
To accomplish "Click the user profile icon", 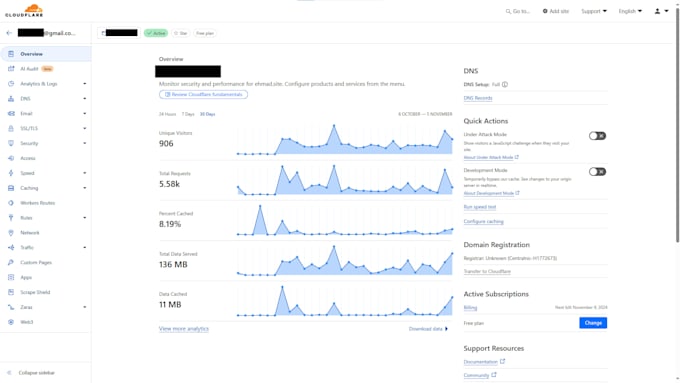I will coord(657,11).
